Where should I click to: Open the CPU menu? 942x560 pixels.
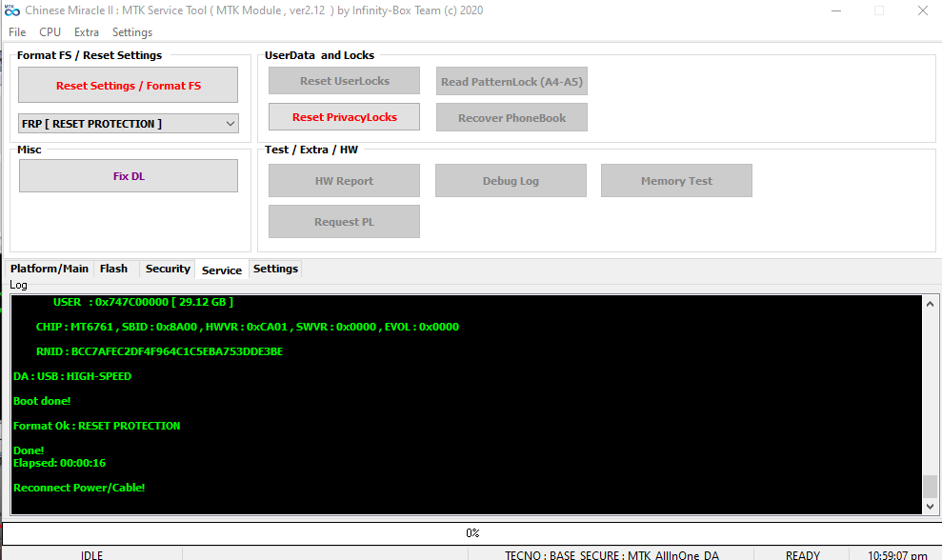tap(50, 32)
